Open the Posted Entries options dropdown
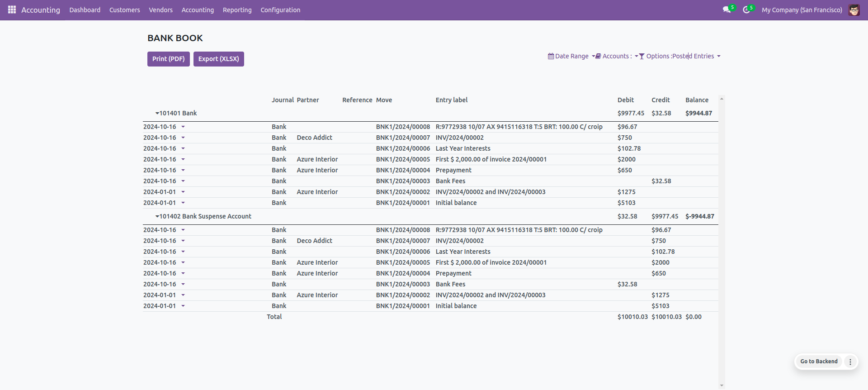This screenshot has height=390, width=868. tap(718, 56)
